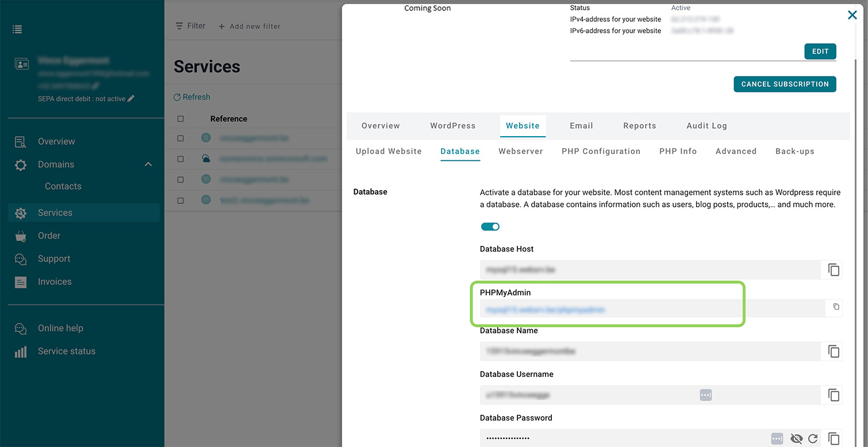Open the Filter options

click(190, 26)
